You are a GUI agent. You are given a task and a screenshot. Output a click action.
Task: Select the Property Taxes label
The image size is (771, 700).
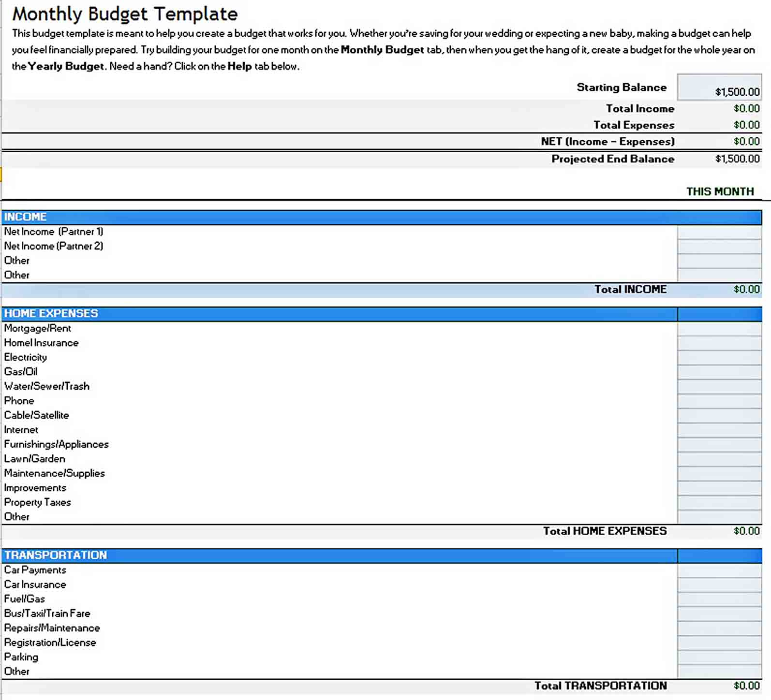(x=38, y=502)
